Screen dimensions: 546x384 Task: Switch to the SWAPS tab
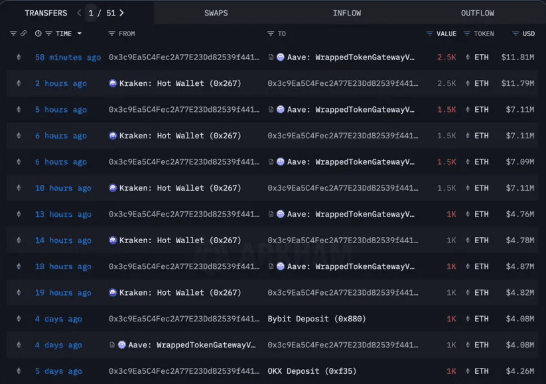point(216,13)
